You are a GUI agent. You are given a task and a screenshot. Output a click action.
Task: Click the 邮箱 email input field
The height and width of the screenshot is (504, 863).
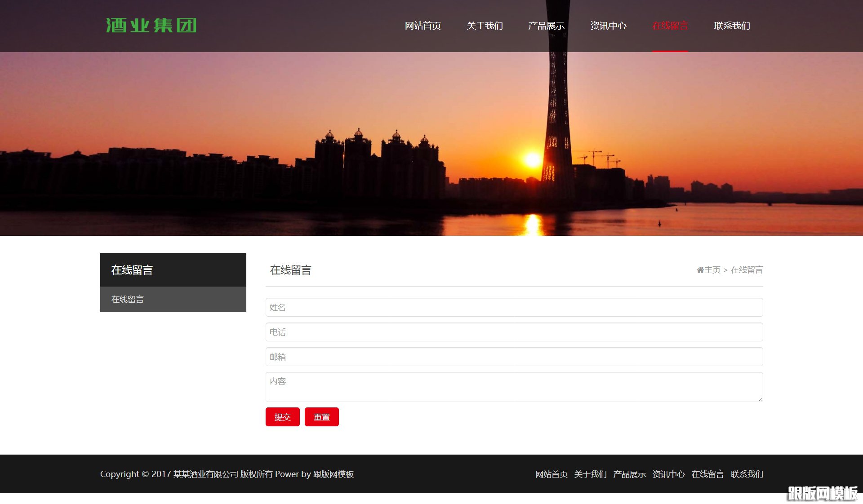(514, 357)
